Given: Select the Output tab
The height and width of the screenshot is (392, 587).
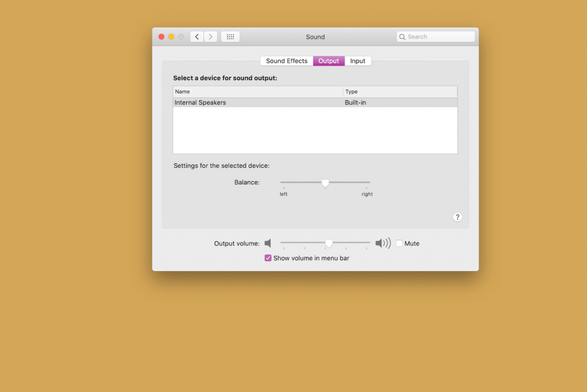Looking at the screenshot, I should pos(328,61).
